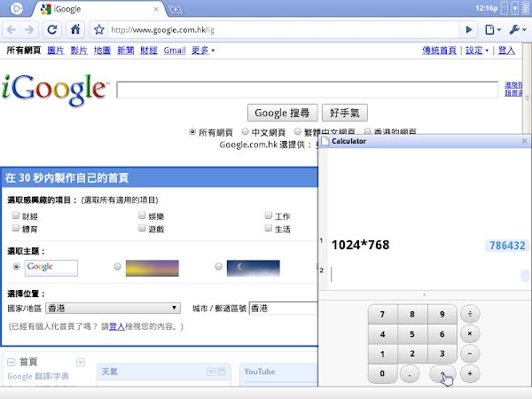The height and width of the screenshot is (399, 532).
Task: Reload the iGoogle page
Action: 52,30
